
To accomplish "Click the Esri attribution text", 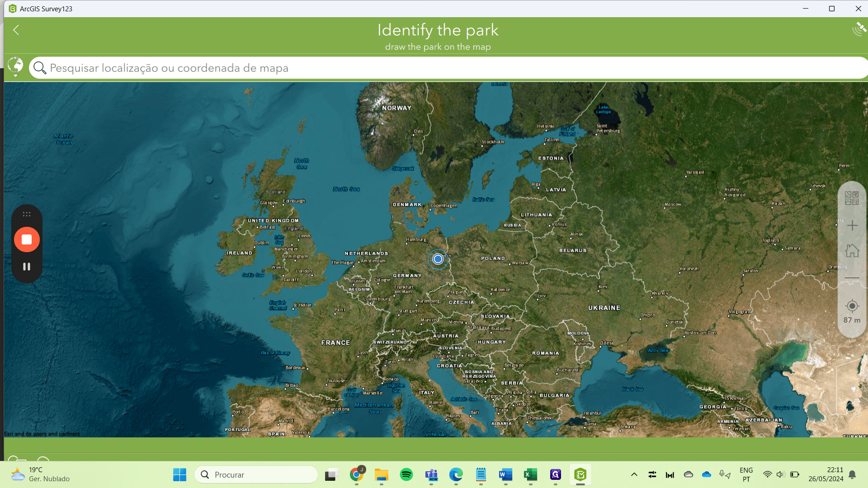I will tap(42, 434).
